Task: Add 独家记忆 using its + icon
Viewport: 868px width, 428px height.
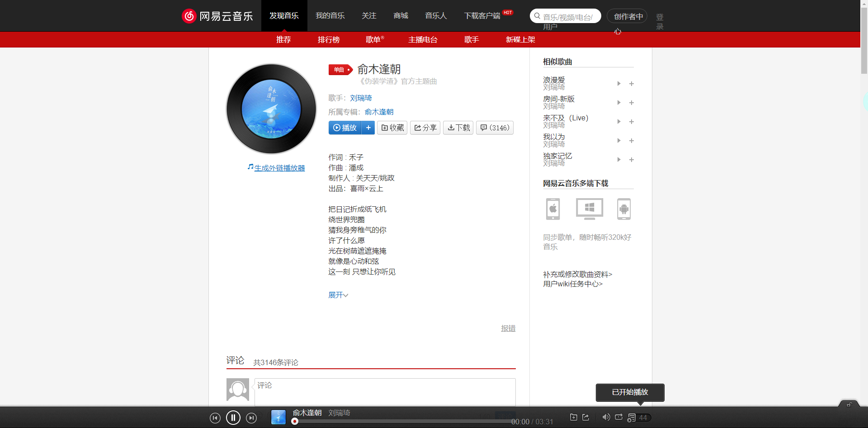Action: 631,160
